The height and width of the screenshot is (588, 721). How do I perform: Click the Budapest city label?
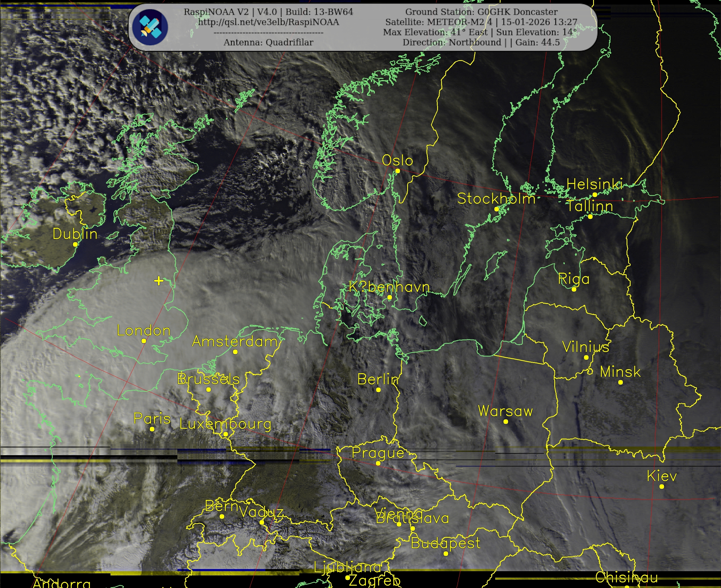click(445, 543)
